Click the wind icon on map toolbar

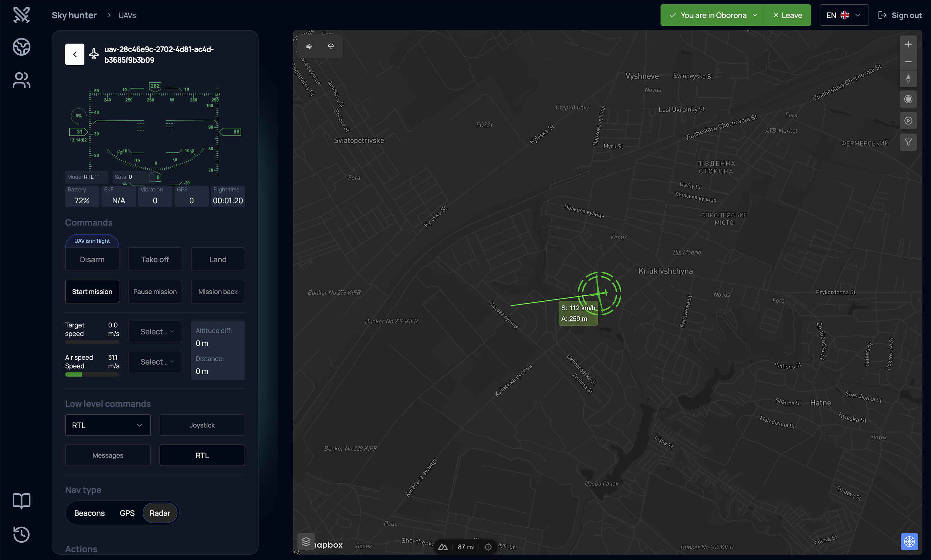[x=309, y=47]
